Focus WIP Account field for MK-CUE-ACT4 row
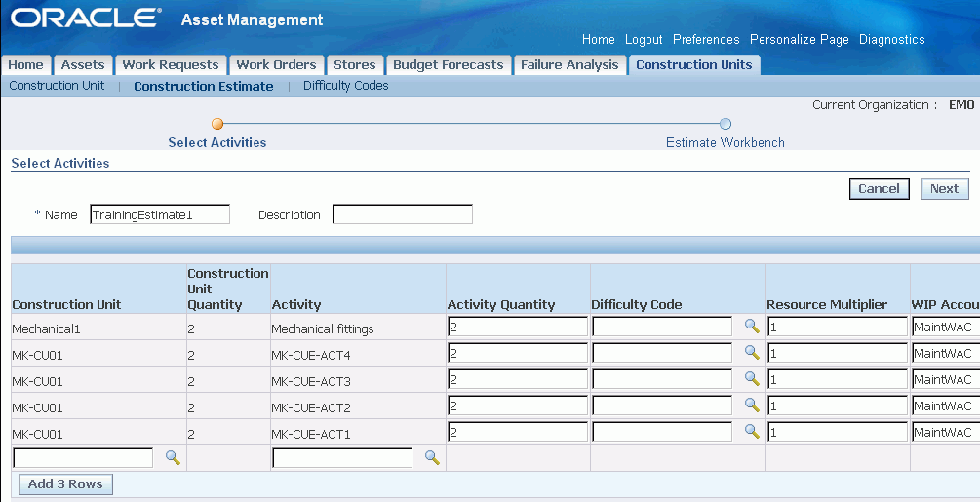The width and height of the screenshot is (980, 502). (x=946, y=353)
